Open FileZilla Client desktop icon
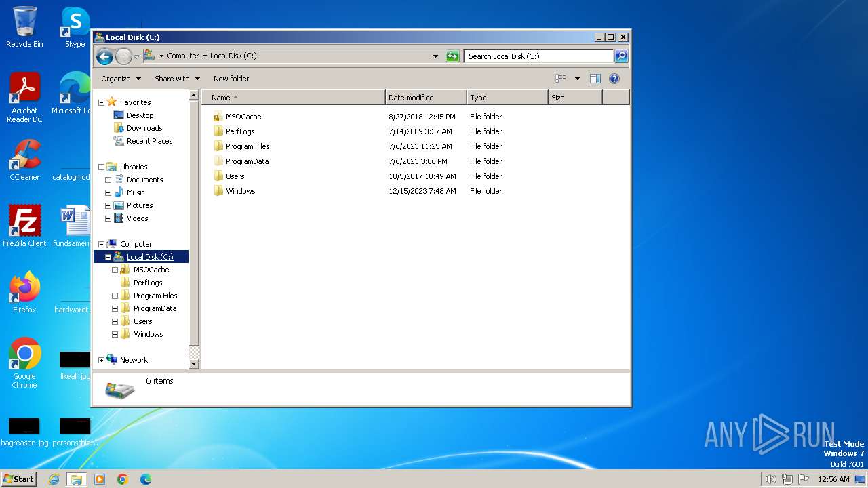868x488 pixels. 24,226
